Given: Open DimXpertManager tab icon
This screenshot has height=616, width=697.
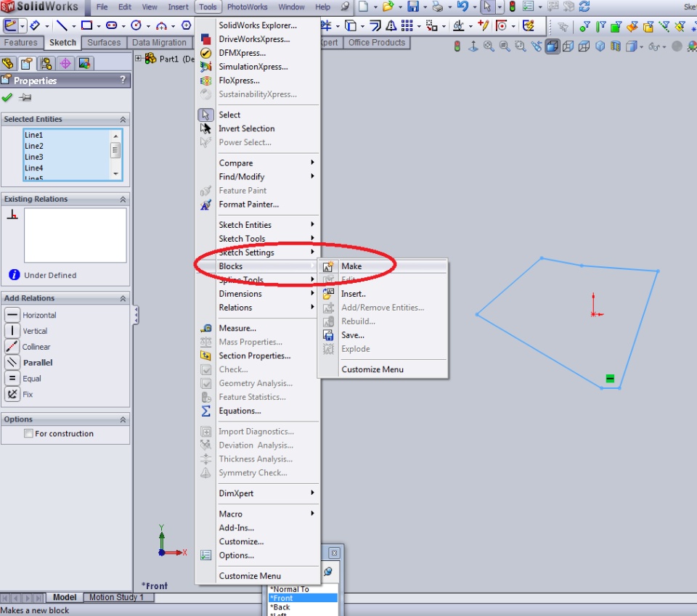Looking at the screenshot, I should 65,64.
